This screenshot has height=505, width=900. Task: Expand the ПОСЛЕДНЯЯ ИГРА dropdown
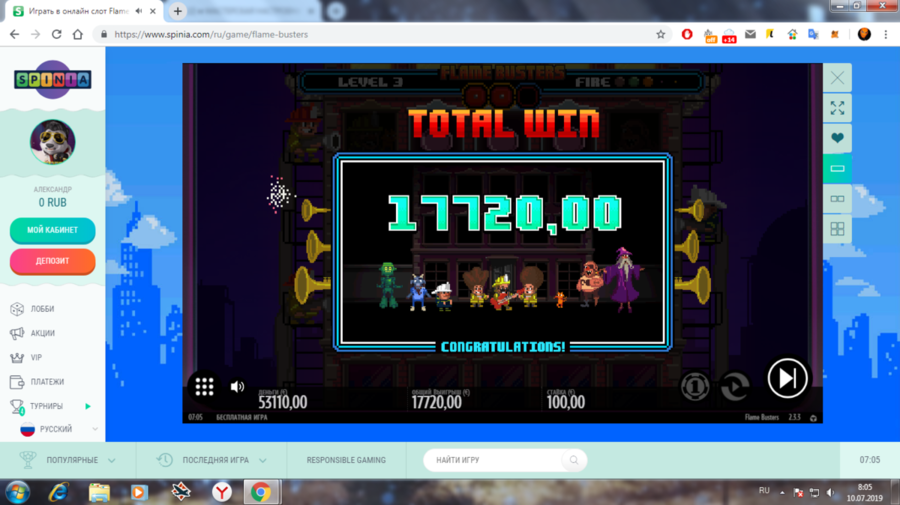tap(215, 460)
